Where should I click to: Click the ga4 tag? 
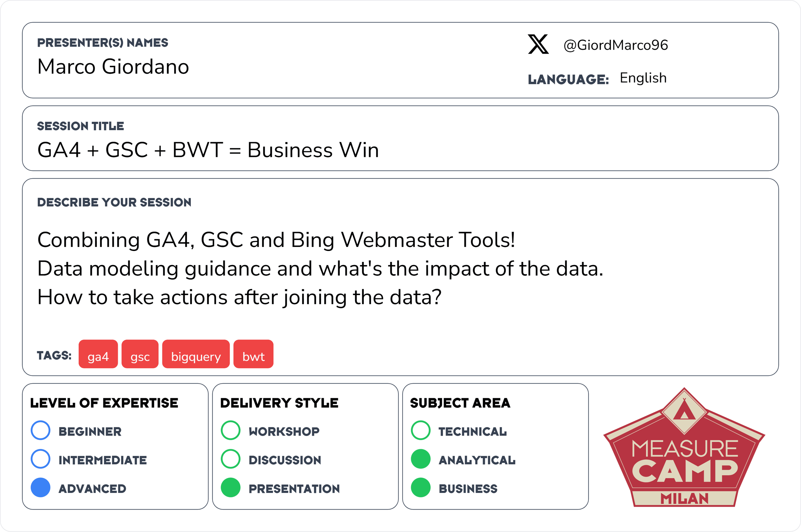pyautogui.click(x=98, y=354)
